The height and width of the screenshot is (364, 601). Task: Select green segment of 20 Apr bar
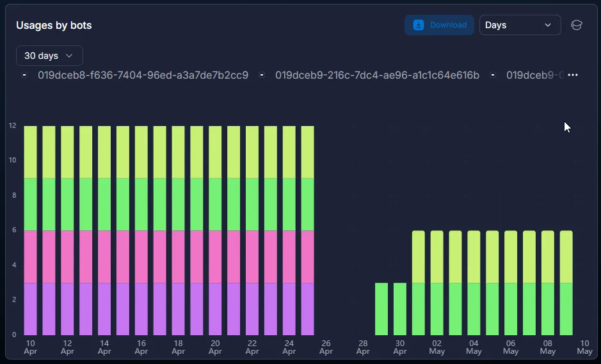click(215, 204)
